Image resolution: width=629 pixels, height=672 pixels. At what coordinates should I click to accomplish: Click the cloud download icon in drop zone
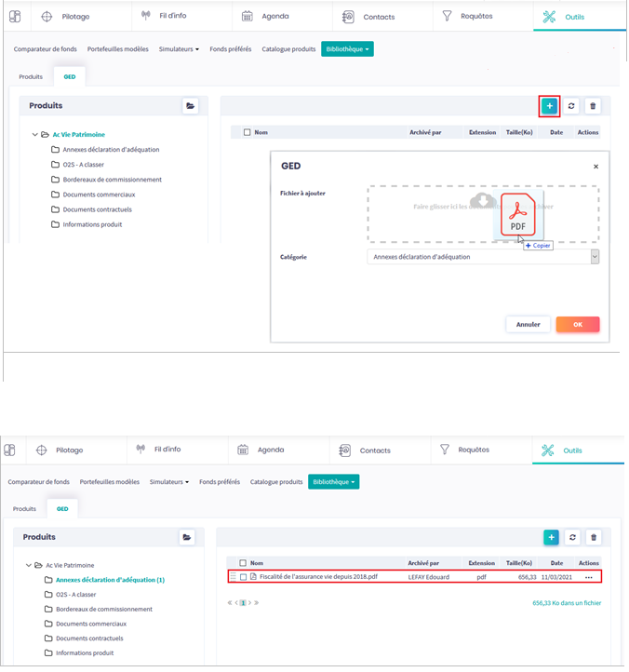pyautogui.click(x=482, y=201)
